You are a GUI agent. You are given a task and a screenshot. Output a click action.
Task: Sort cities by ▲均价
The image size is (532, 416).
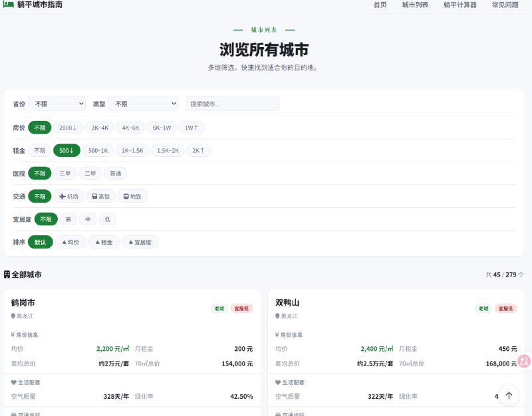[x=70, y=242]
